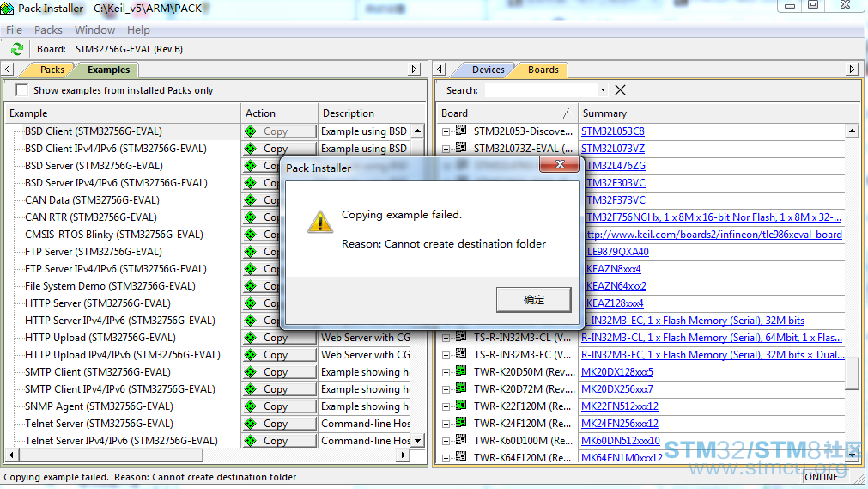868x489 pixels.
Task: Click the green refresh packs icon
Action: pyautogui.click(x=16, y=49)
